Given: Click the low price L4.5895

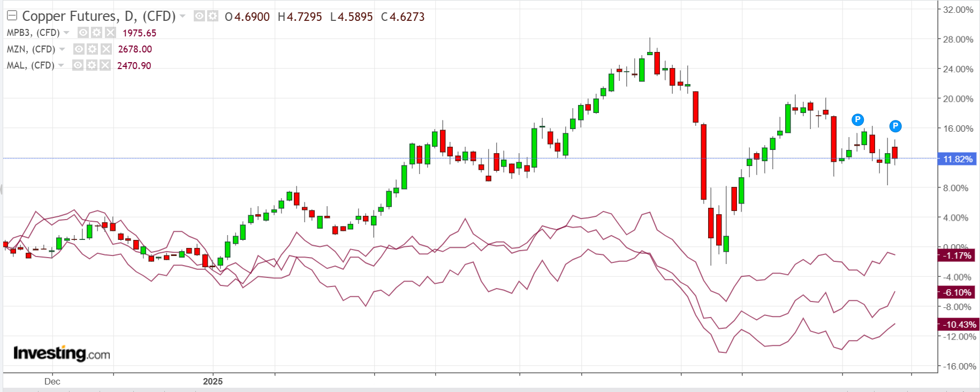Looking at the screenshot, I should (x=351, y=17).
